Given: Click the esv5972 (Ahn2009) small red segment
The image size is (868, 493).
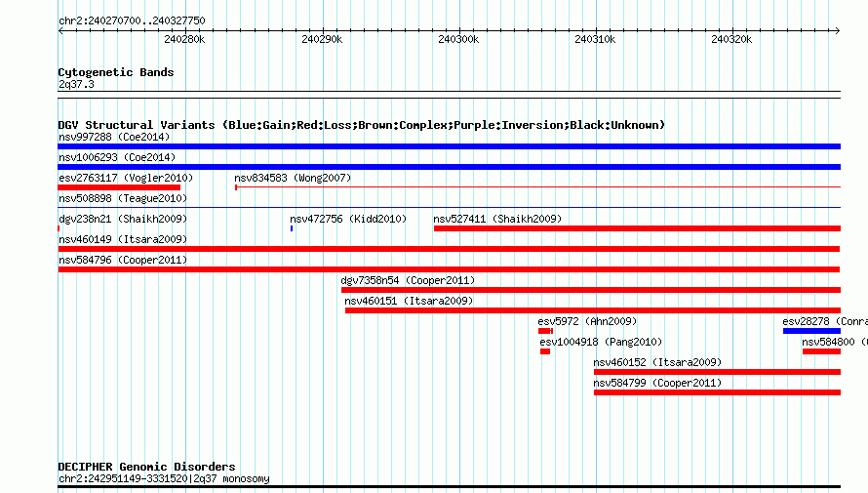Looking at the screenshot, I should point(545,331).
